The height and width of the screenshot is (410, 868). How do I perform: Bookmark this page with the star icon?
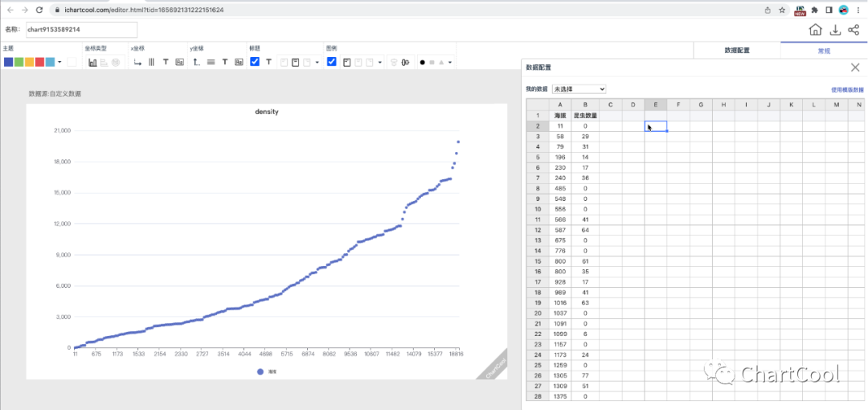tap(782, 10)
